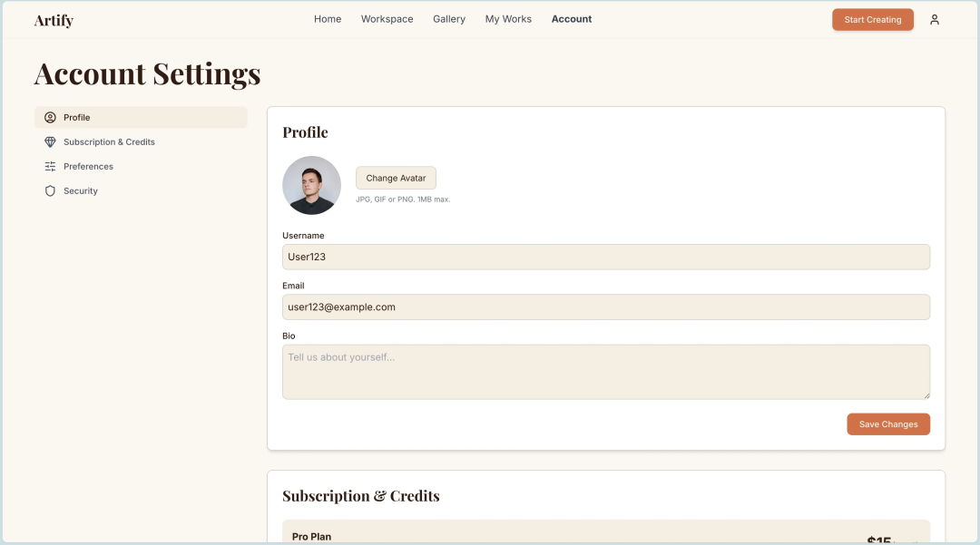This screenshot has width=980, height=545.
Task: Click the user profile icon in header
Action: 935,20
